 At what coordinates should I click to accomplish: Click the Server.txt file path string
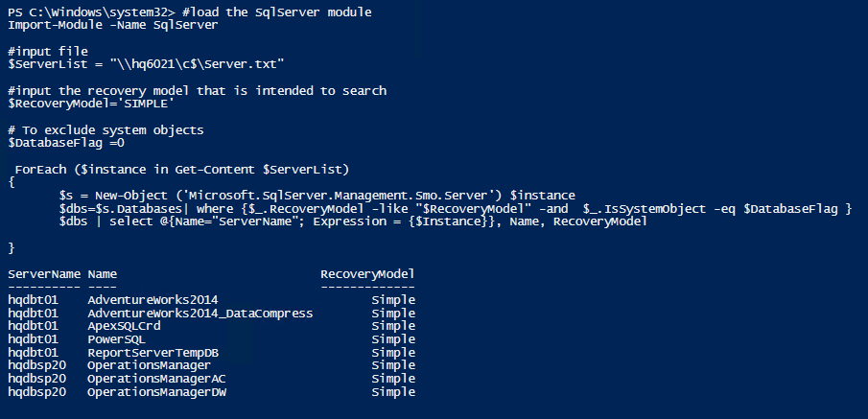pos(196,64)
